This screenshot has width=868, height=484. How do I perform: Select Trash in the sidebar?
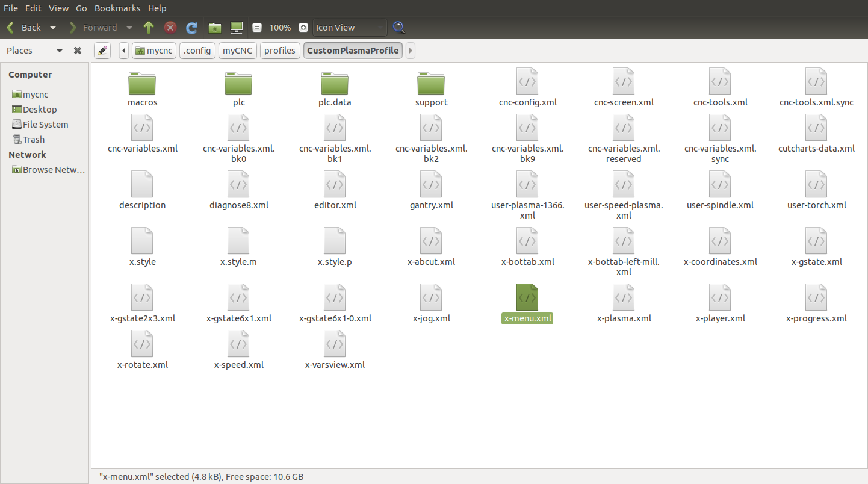[34, 140]
